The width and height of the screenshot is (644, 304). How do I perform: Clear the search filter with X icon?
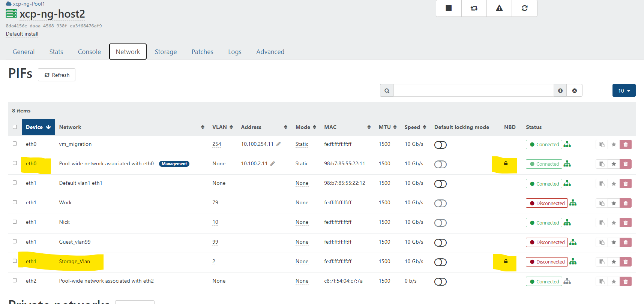click(574, 91)
